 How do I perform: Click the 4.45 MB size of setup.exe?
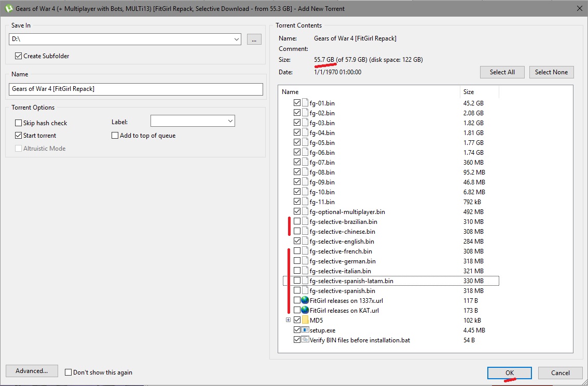coord(474,330)
